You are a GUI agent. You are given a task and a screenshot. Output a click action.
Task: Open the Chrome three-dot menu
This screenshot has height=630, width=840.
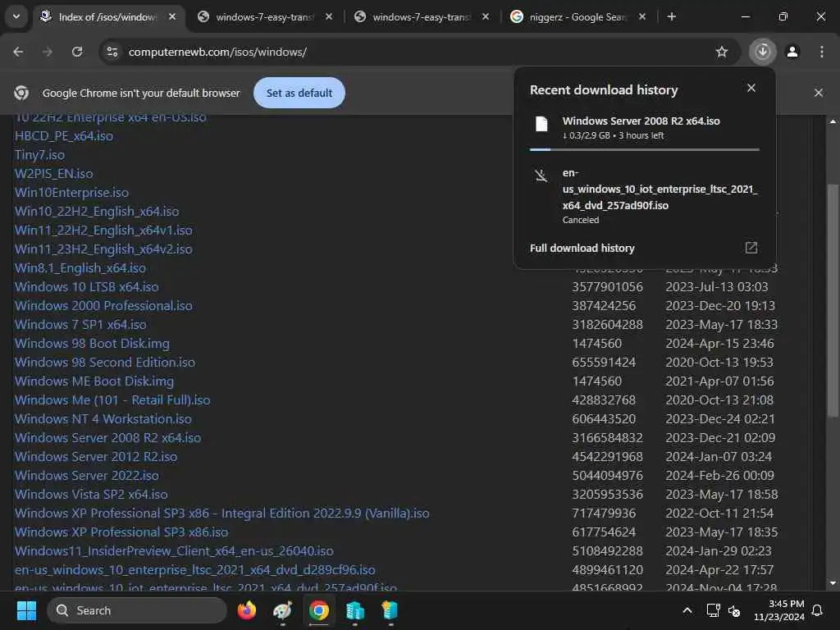coord(821,52)
